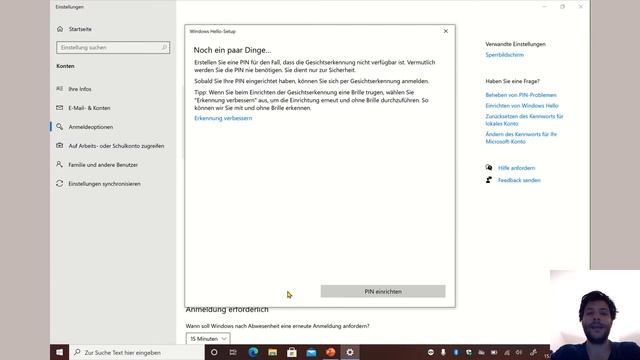Click the Noch ein paar Dinge... heading
This screenshot has height=360, width=640.
(x=232, y=50)
